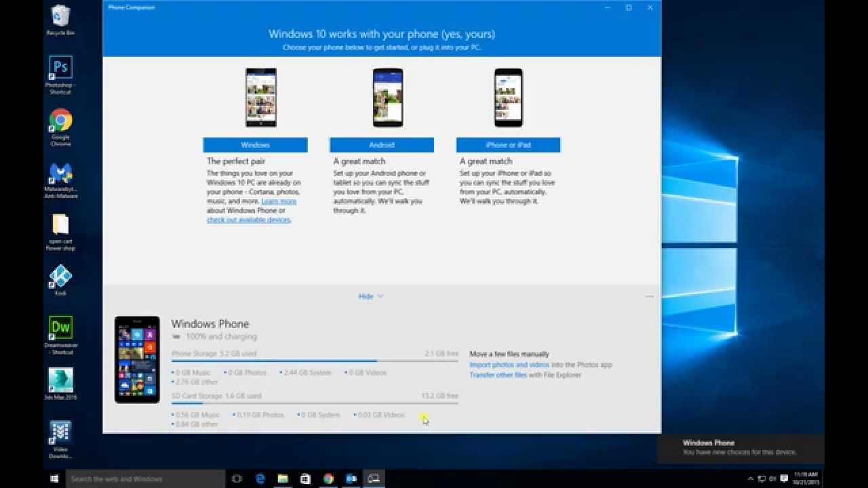Click the volume icon in the system tray

773,479
